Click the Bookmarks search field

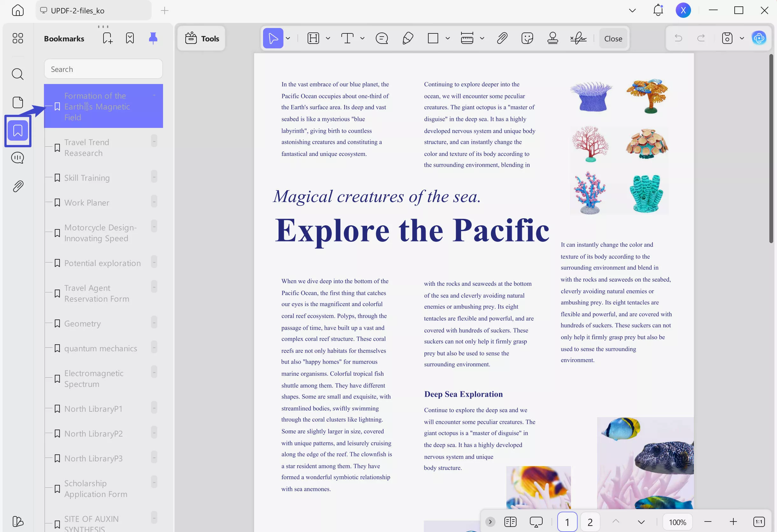[x=103, y=69]
